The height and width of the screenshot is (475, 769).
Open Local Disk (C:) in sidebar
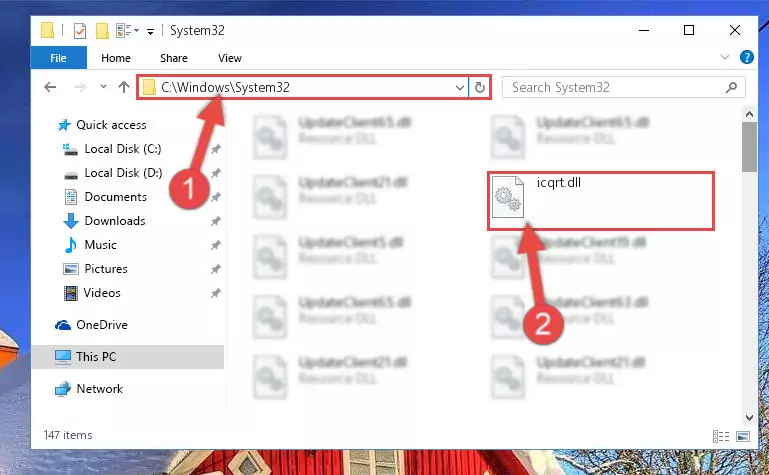coord(123,149)
